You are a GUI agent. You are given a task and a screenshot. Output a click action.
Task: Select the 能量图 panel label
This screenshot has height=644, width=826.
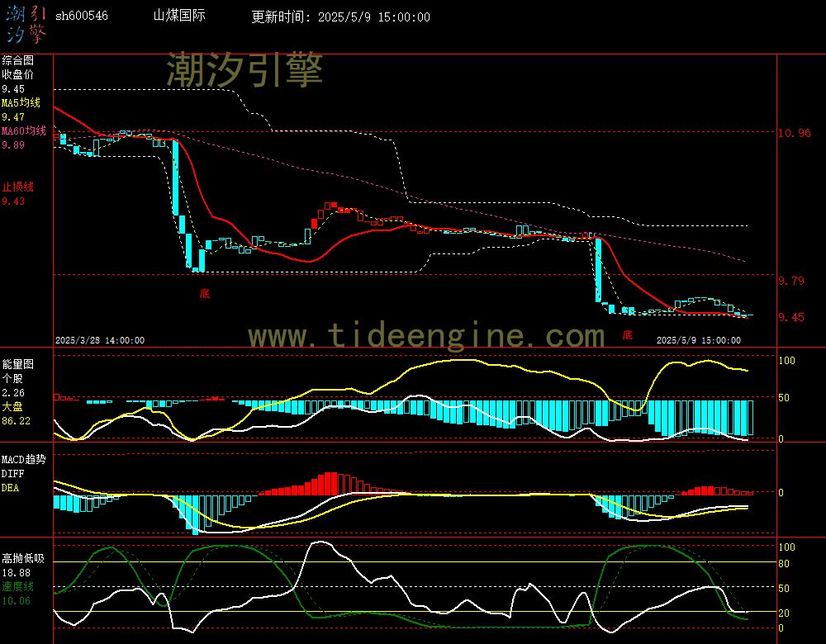[x=18, y=364]
